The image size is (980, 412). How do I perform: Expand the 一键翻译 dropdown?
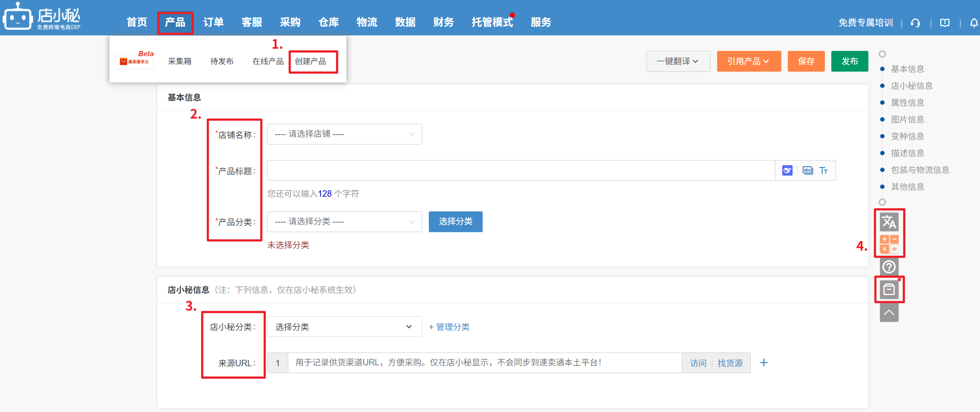[678, 61]
